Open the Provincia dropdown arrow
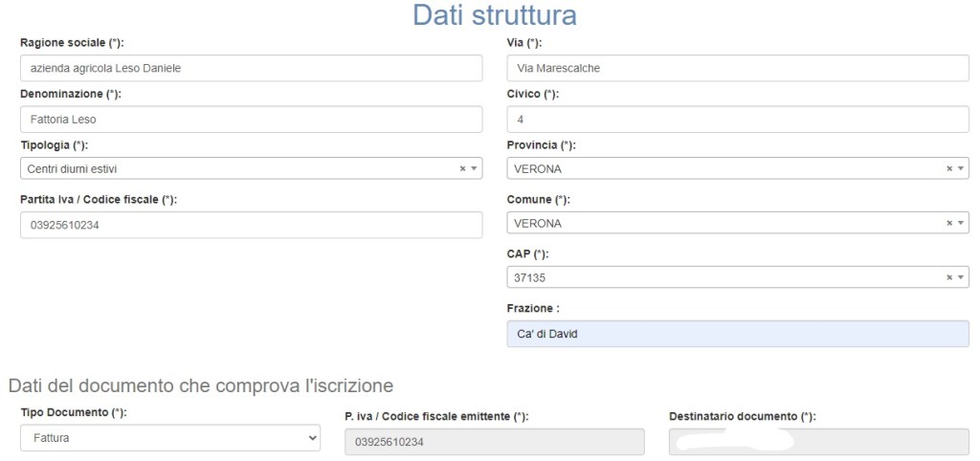This screenshot has width=980, height=461. click(961, 168)
